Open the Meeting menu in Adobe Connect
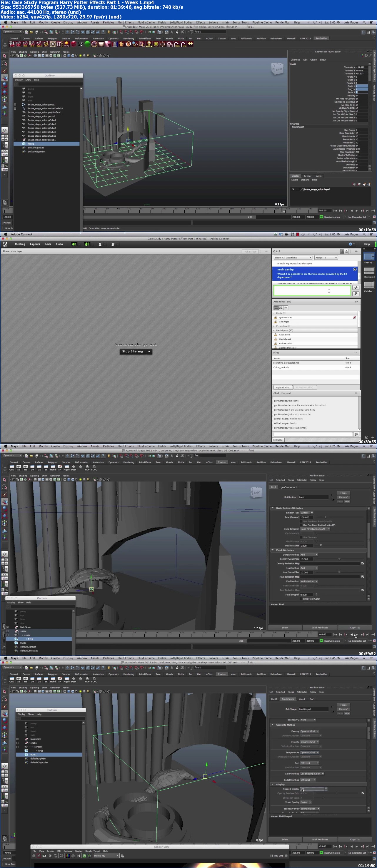This screenshot has height=868, width=377. coord(20,244)
